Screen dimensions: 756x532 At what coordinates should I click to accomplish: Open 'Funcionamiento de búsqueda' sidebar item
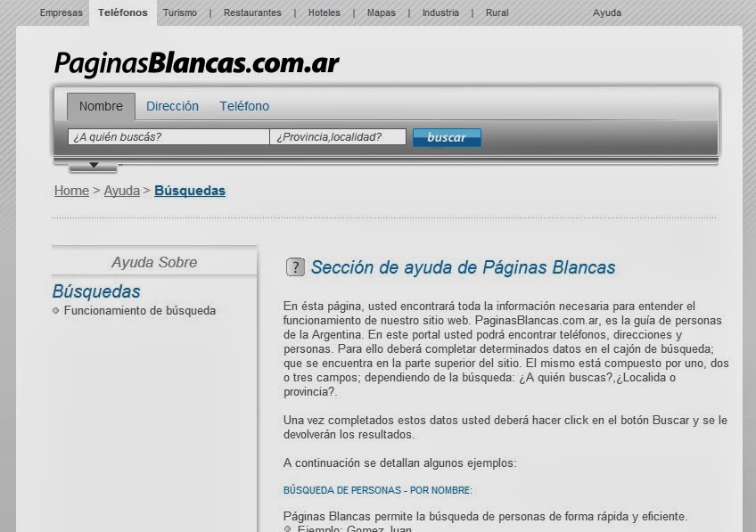click(140, 311)
